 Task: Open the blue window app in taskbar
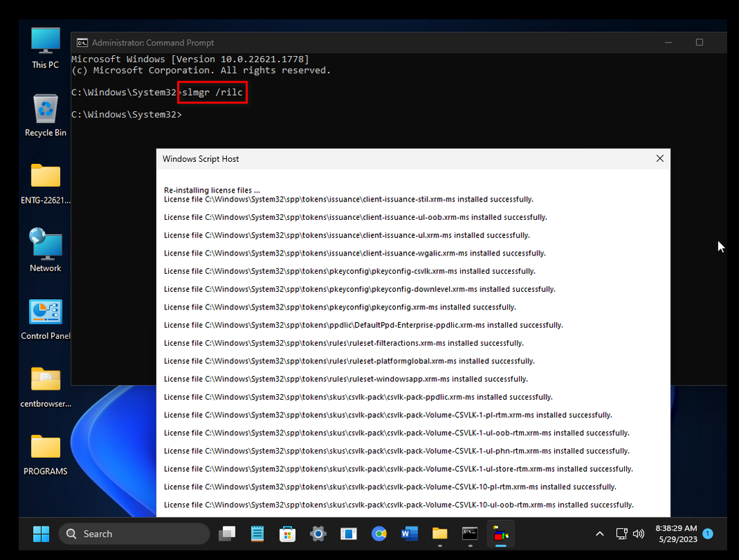click(348, 533)
